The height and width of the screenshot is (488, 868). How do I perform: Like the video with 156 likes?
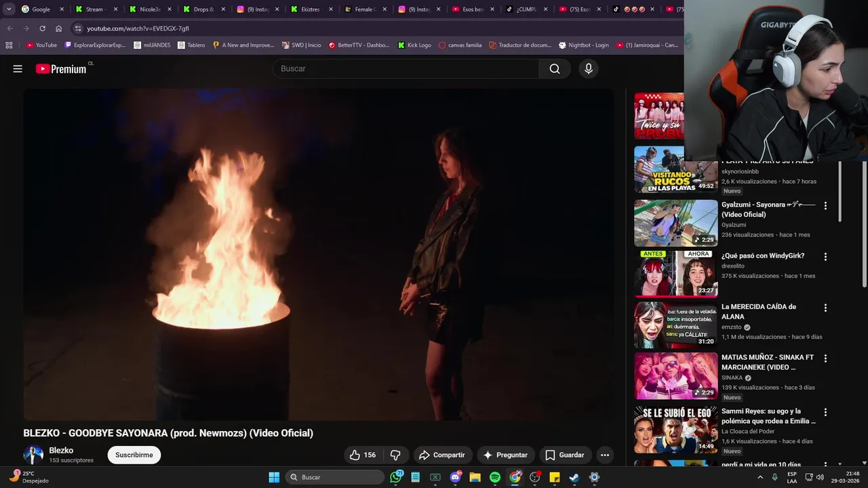[x=362, y=455]
